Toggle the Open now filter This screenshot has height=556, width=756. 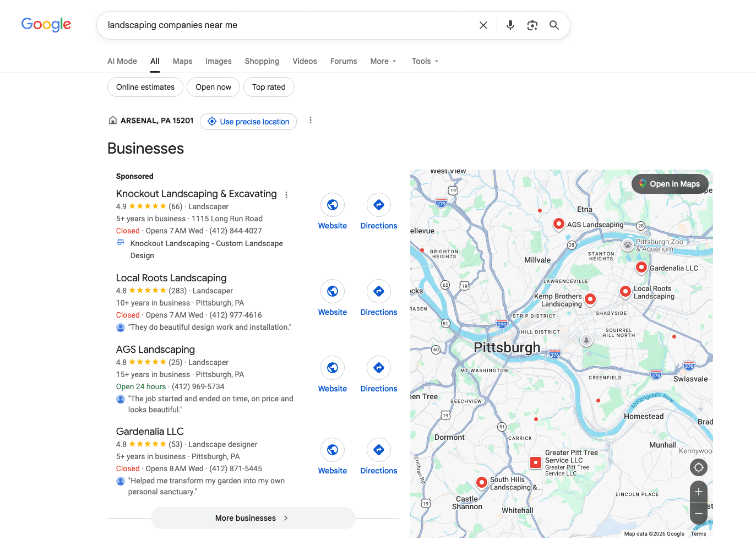pos(213,87)
